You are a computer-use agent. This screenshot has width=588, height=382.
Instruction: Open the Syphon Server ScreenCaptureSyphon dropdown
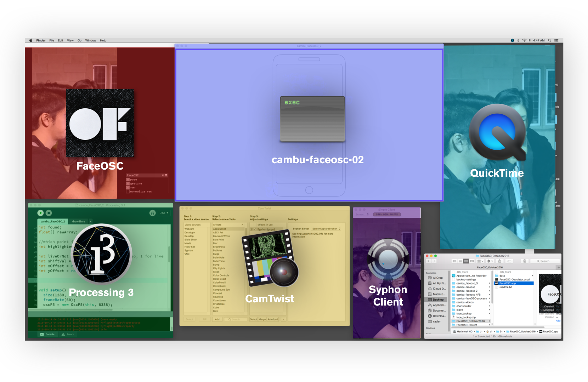point(326,229)
